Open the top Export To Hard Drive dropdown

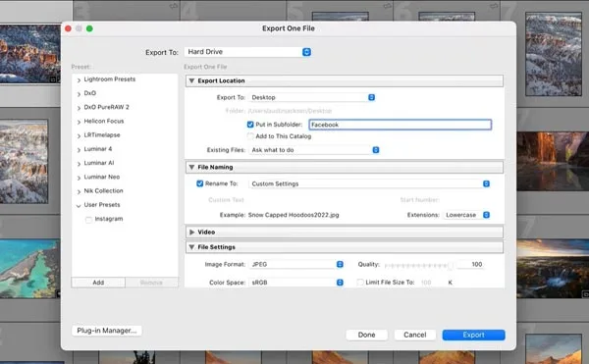[x=247, y=52]
